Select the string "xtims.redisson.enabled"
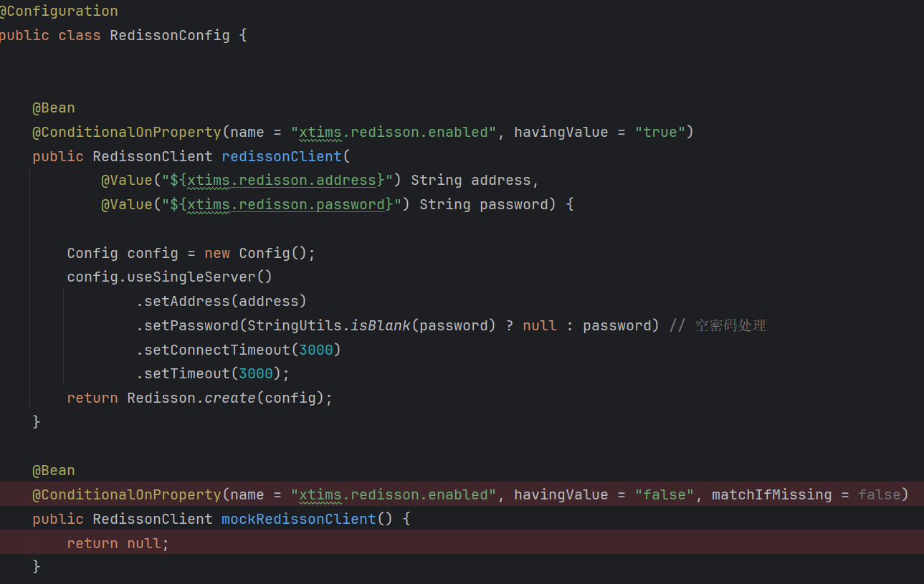Screen dimensions: 924x584 (394, 131)
